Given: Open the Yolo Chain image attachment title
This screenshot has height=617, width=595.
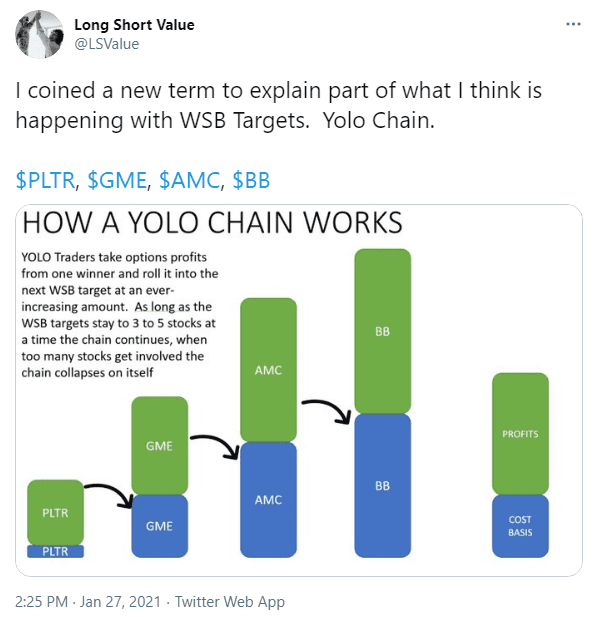Looking at the screenshot, I should pyautogui.click(x=212, y=223).
